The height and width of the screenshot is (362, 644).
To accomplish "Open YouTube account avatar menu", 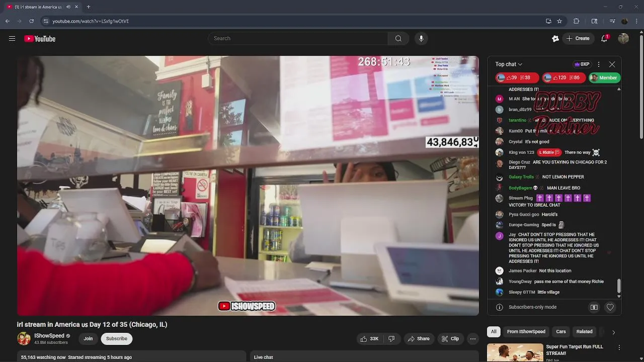I will tap(623, 39).
